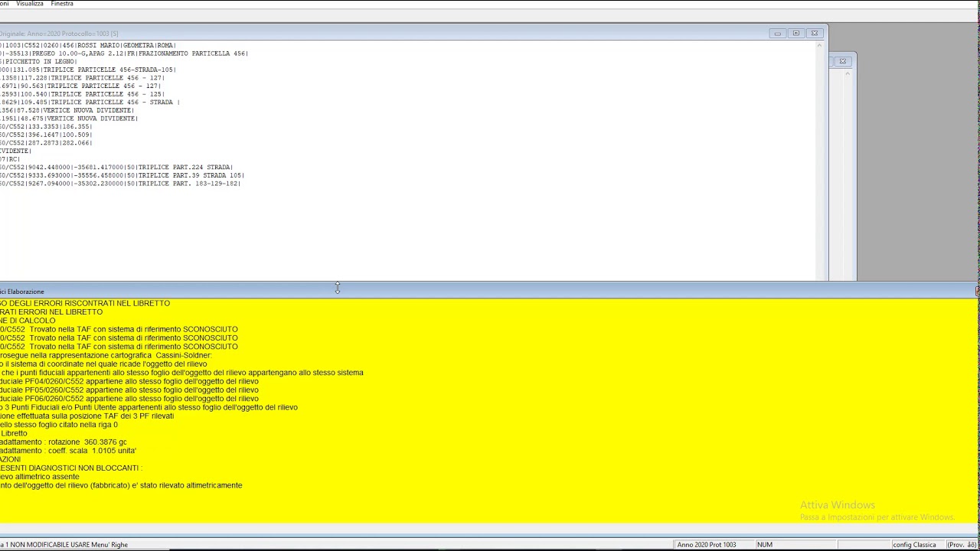Click the PF04/0260/C552 fiduciale line
The height and width of the screenshot is (551, 980).
(x=129, y=381)
